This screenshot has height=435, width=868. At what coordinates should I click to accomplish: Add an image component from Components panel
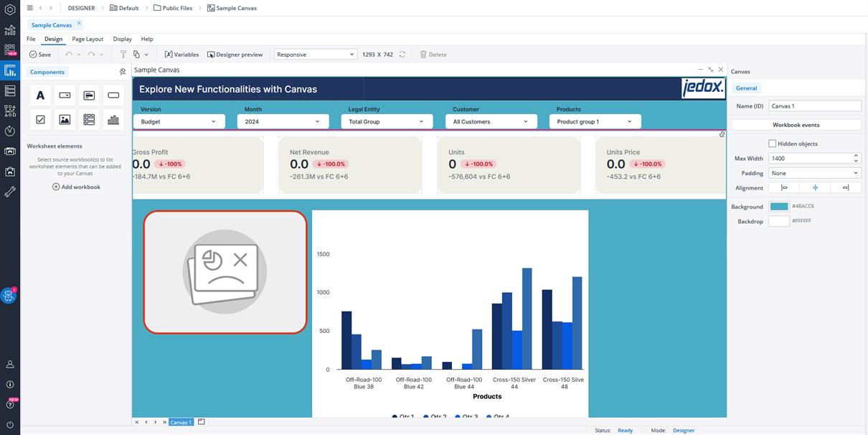click(x=65, y=120)
